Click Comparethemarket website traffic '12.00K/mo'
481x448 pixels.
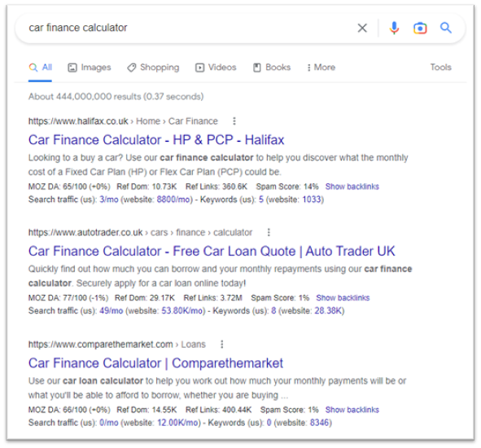(x=178, y=423)
